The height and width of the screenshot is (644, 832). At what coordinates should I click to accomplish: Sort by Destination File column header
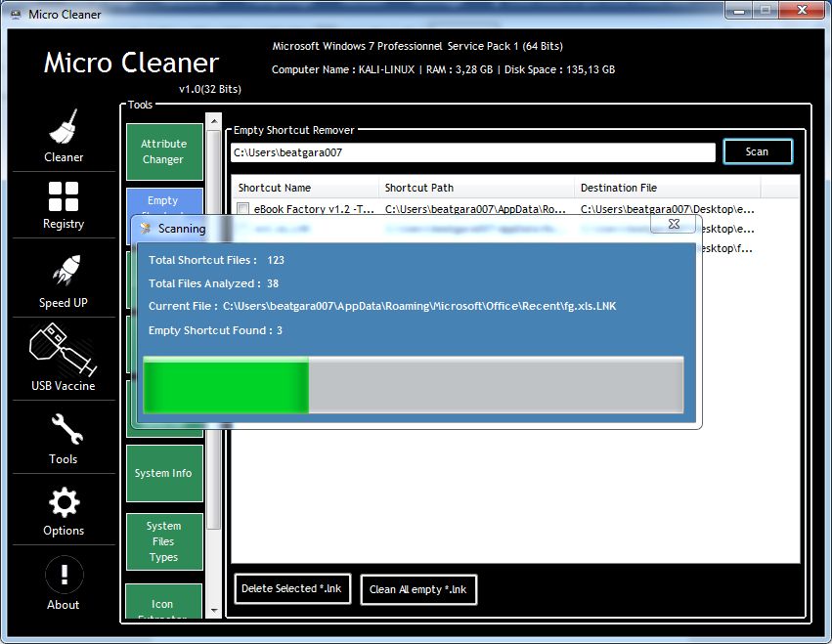click(x=666, y=188)
